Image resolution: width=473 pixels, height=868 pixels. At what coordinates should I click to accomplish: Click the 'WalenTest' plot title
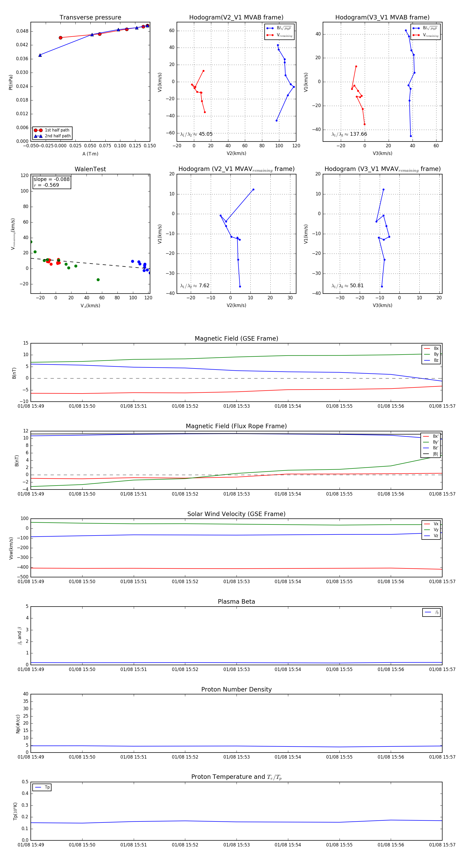[x=90, y=169]
